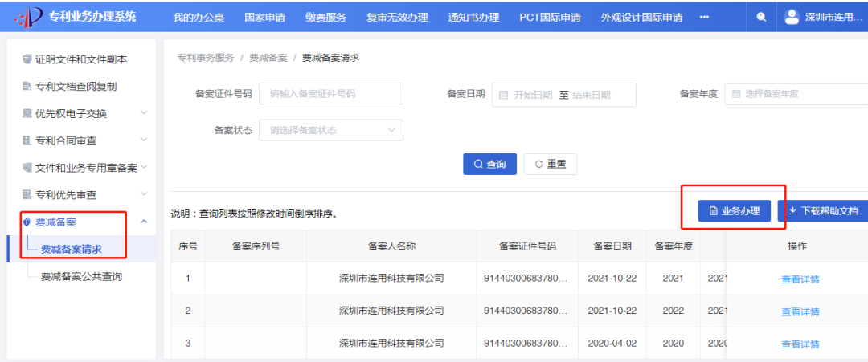868x362 pixels.
Task: Click the 专利文档查阅复制 sidebar icon
Action: [27, 86]
